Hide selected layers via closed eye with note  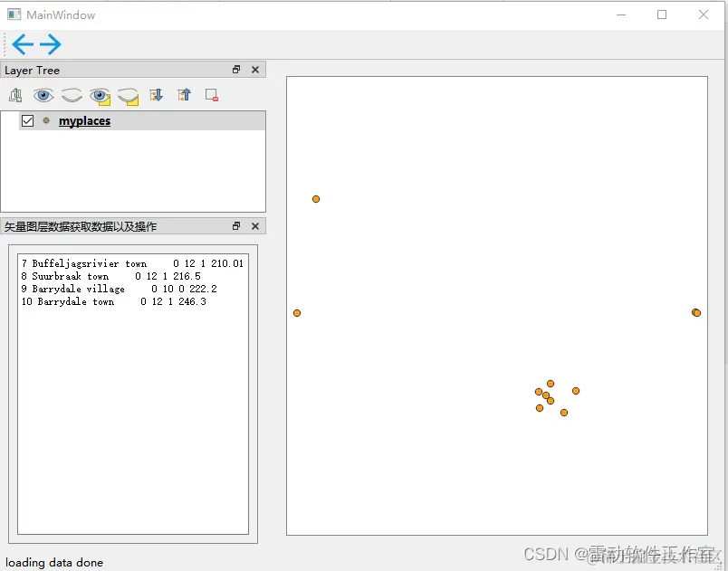tap(129, 96)
